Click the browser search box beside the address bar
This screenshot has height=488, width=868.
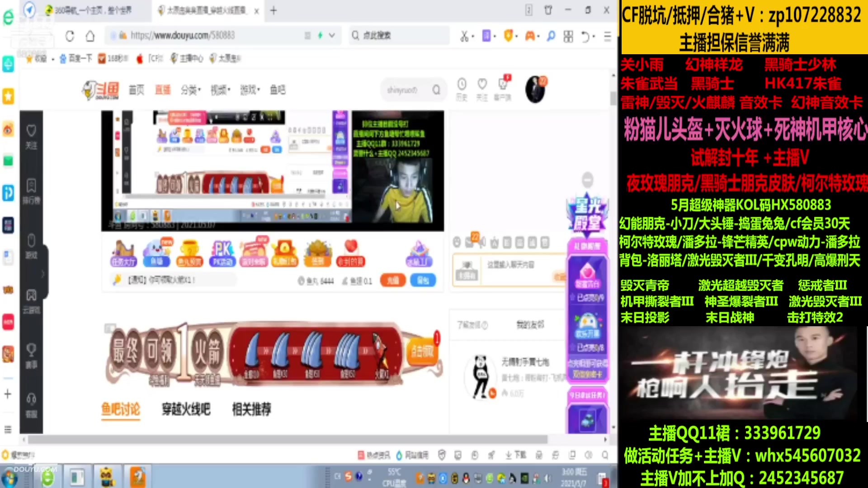click(x=400, y=35)
